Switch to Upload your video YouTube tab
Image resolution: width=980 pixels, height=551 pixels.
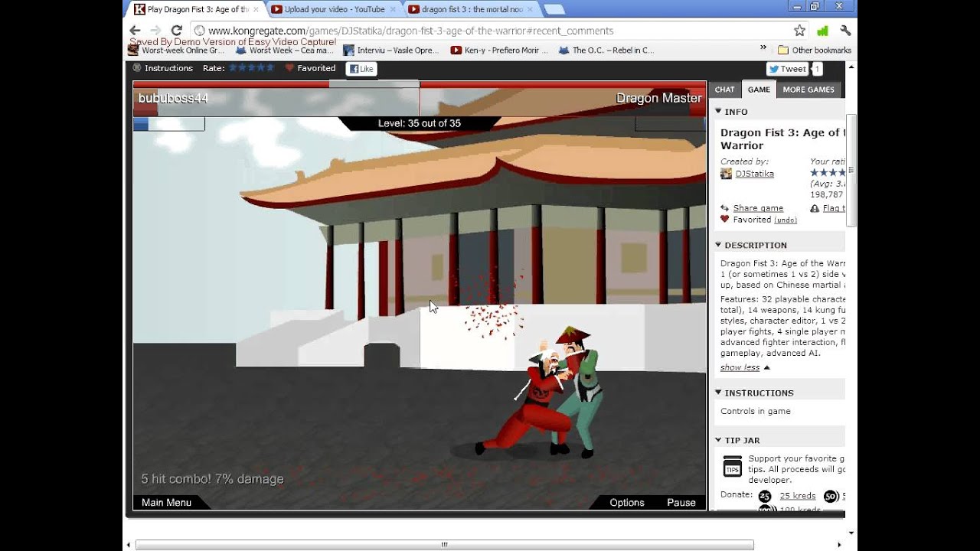pyautogui.click(x=335, y=10)
